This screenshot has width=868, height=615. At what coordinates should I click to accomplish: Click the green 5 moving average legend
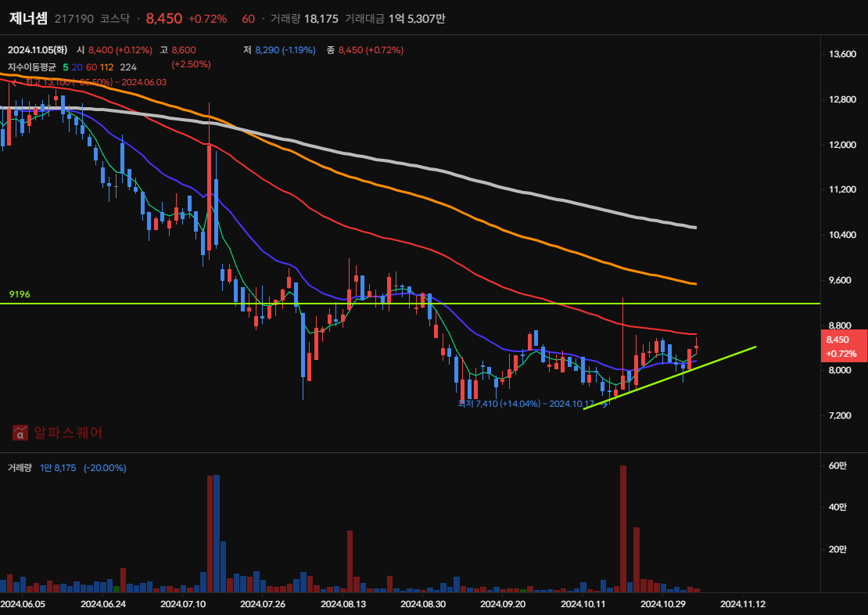click(66, 67)
